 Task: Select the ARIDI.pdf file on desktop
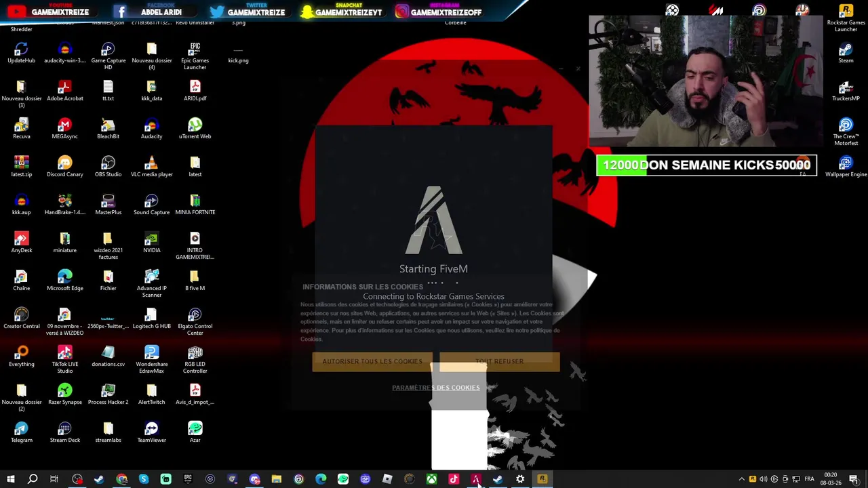(x=195, y=91)
